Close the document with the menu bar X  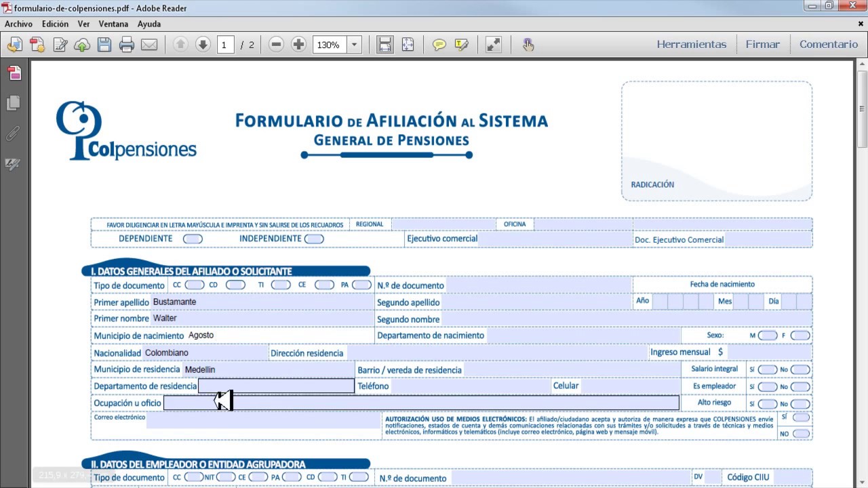(860, 24)
